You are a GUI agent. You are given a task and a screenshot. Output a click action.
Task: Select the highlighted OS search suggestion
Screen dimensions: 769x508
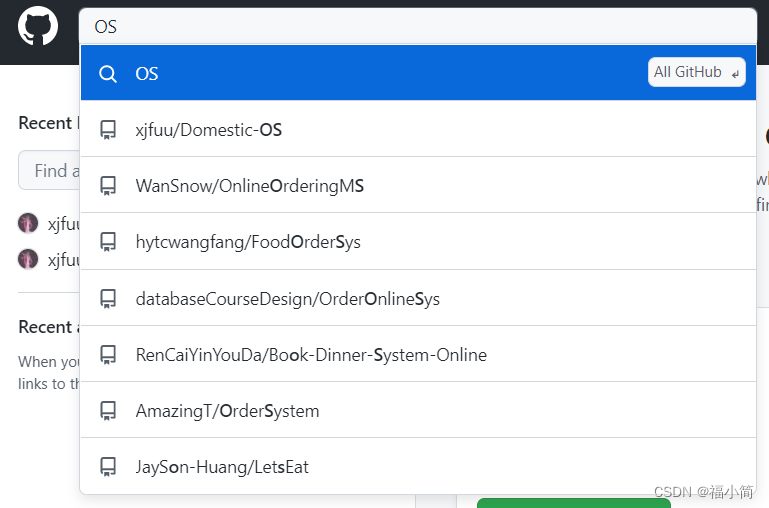418,73
